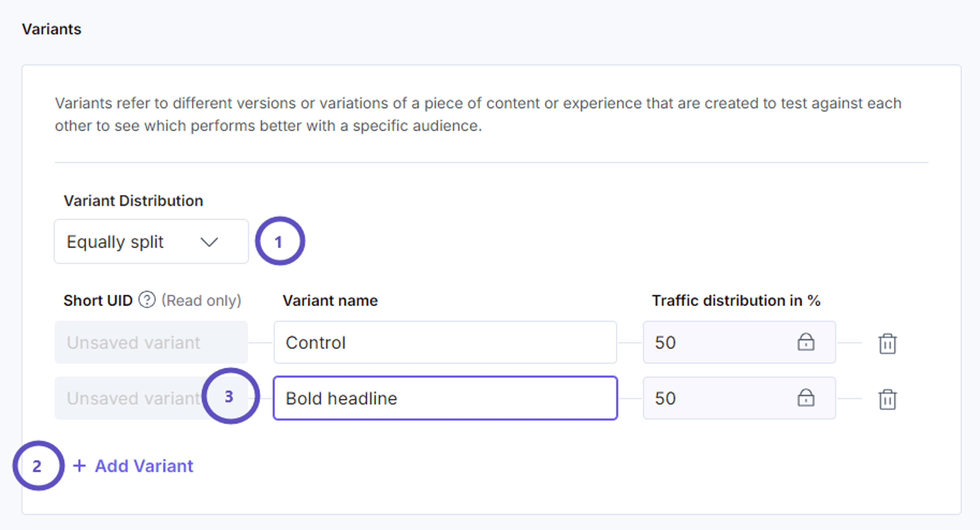Click the Variants section heading

tap(51, 29)
